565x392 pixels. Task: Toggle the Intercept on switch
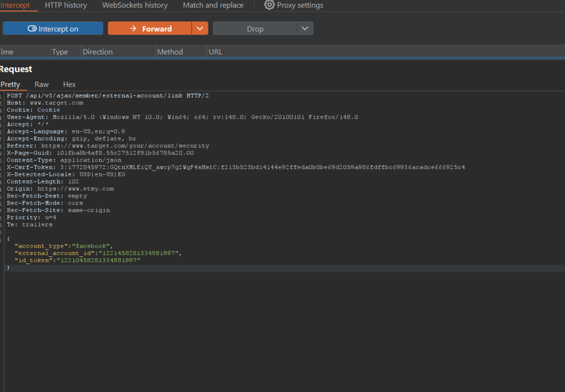53,29
